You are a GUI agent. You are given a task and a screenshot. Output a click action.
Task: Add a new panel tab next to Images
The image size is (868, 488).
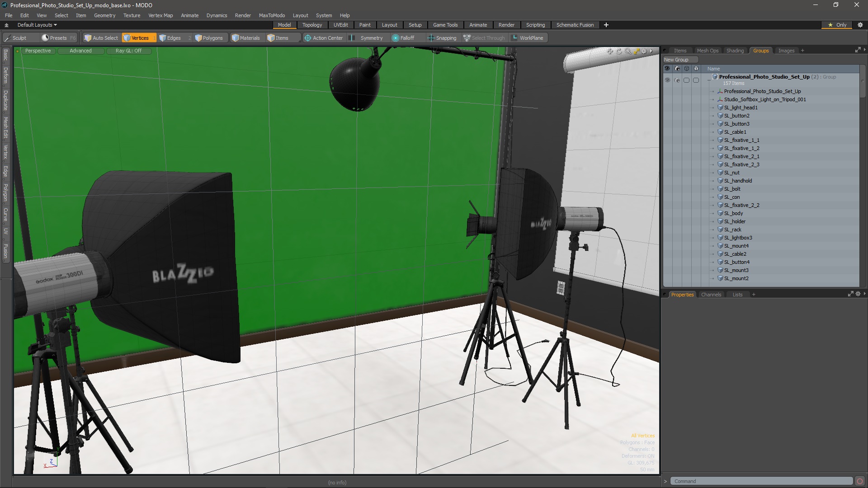click(802, 51)
